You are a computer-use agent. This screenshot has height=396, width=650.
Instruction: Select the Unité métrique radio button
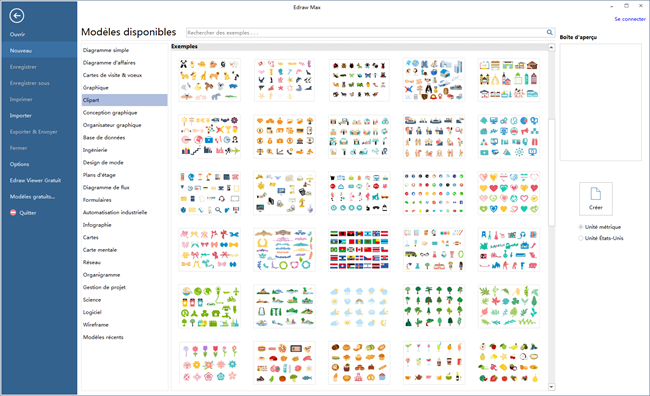(581, 227)
